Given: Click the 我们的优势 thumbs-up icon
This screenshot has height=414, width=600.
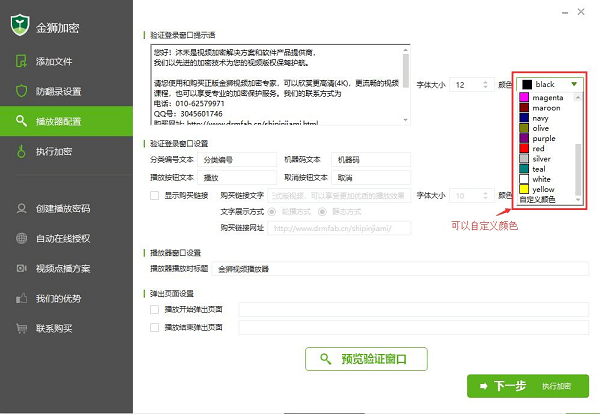Looking at the screenshot, I should click(21, 298).
